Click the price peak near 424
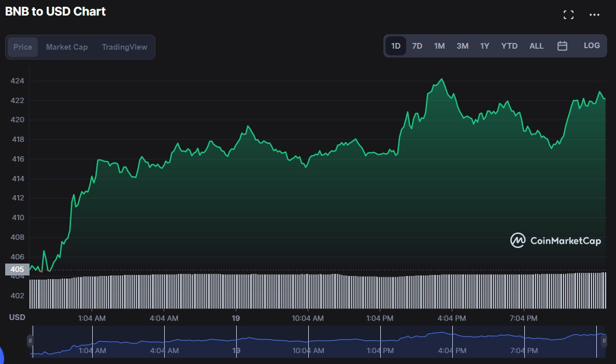 [441, 79]
